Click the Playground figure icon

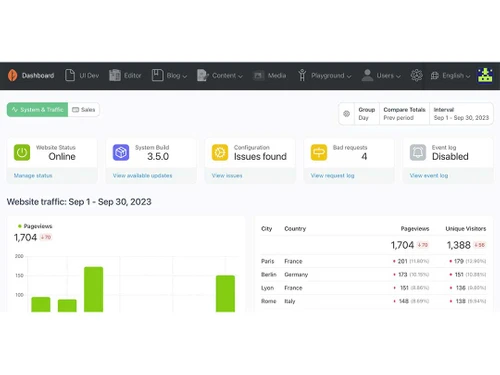coord(302,75)
